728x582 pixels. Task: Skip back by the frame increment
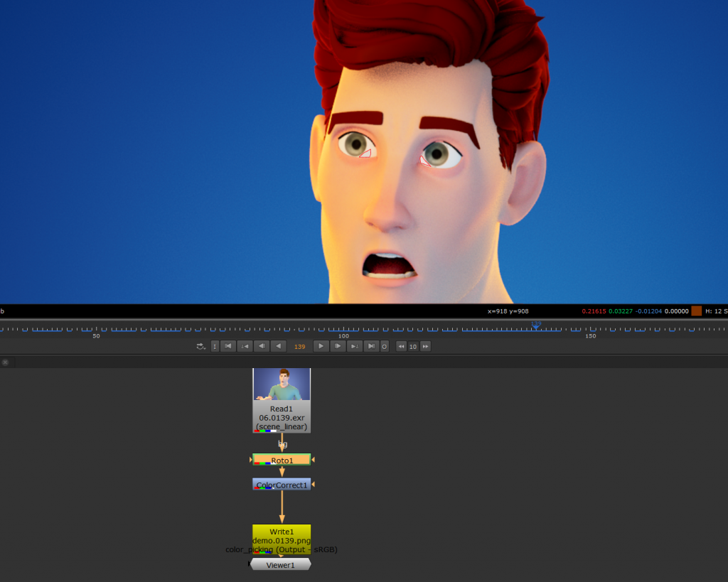(x=401, y=346)
